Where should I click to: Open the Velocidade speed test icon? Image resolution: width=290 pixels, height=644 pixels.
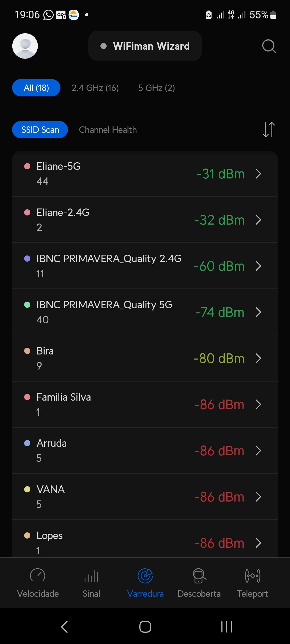(38, 576)
